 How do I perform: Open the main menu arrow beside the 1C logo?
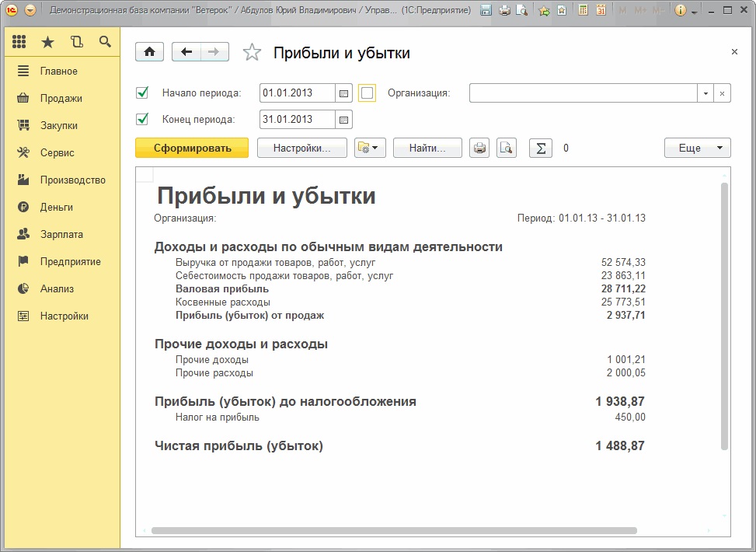point(30,10)
